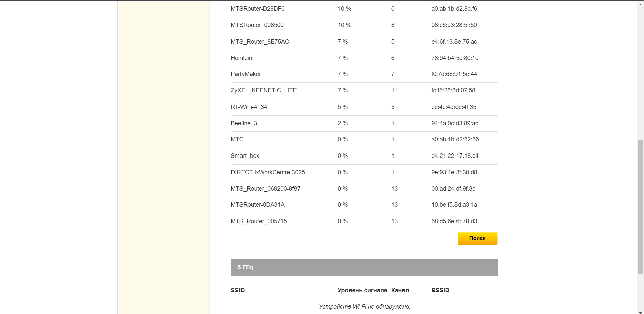Click BSSID ec:4c:4d:dc:4f:35
This screenshot has height=314, width=644.
(x=454, y=107)
